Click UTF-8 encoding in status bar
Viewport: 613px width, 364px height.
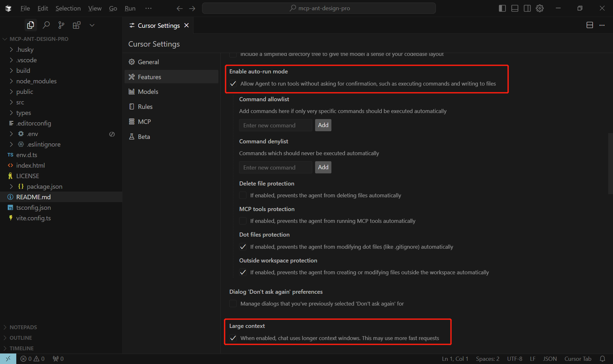click(x=515, y=359)
